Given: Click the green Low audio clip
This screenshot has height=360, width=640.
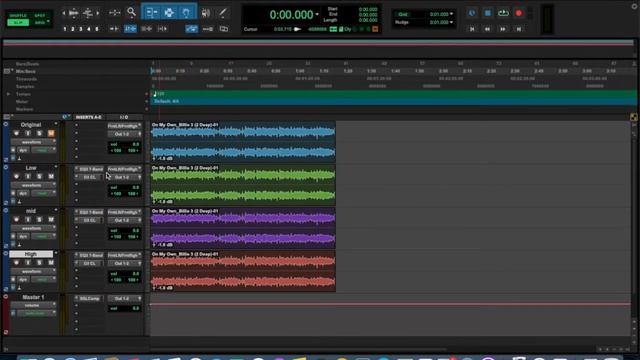Looking at the screenshot, I should coord(243,184).
